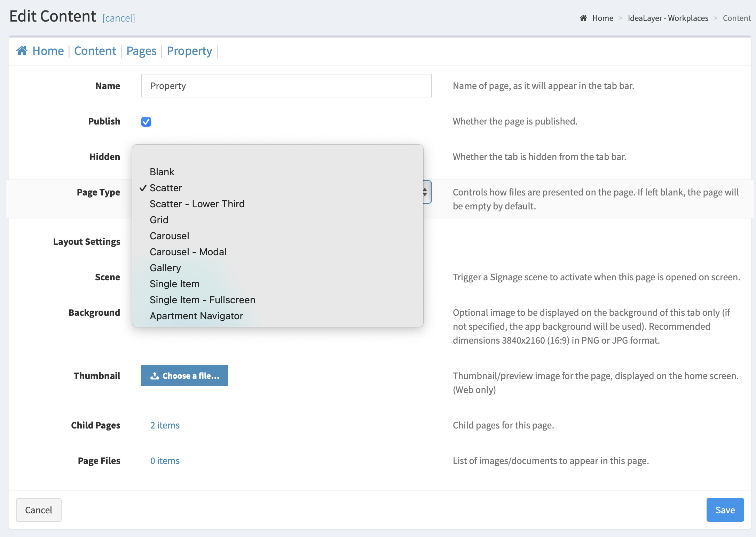Go to IdeaLayer - Workplaces in the breadcrumb
Screen dimensions: 756x537
(668, 18)
